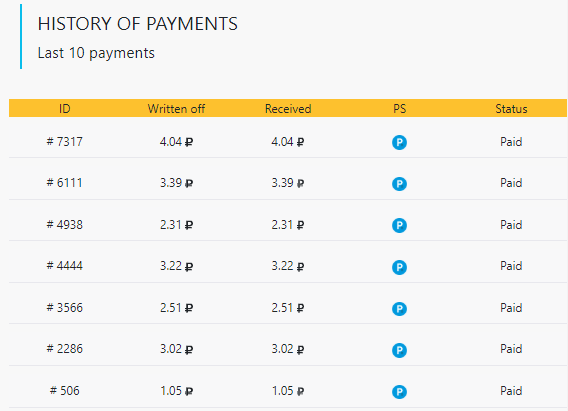Select the Written off column header
Viewport: 568px width, 411px height.
tap(176, 109)
